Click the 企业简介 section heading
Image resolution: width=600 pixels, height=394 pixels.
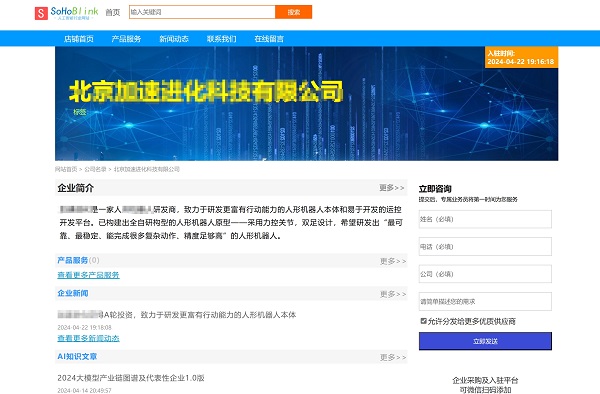point(75,188)
